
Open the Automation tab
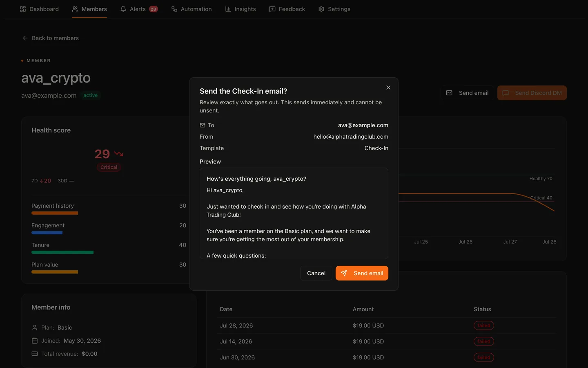[192, 9]
